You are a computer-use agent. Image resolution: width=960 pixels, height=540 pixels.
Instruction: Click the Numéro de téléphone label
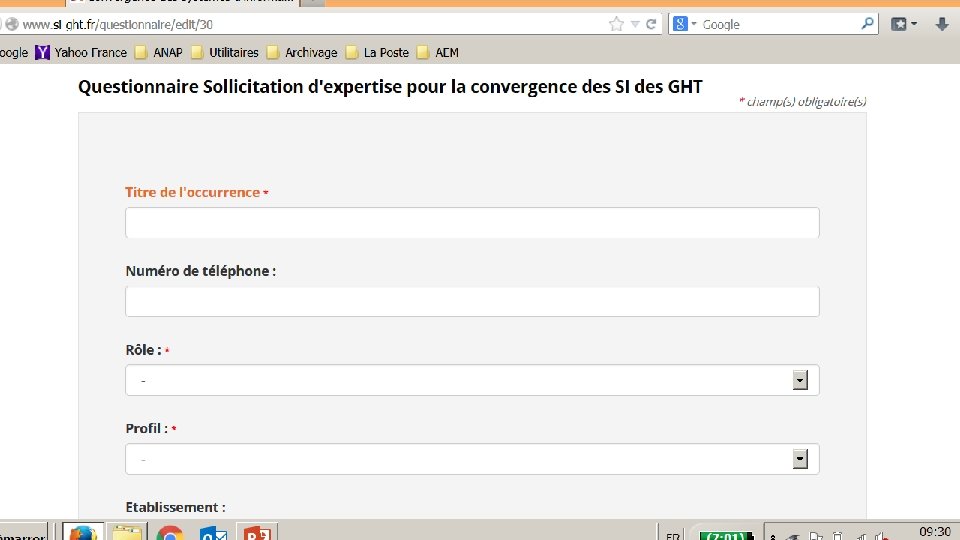tap(200, 271)
